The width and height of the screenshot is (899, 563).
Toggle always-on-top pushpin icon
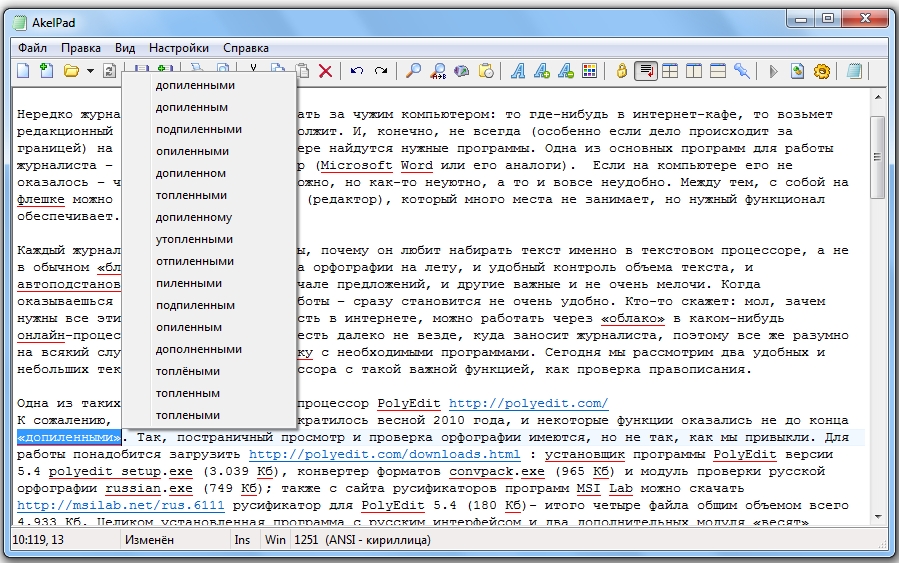tap(742, 71)
